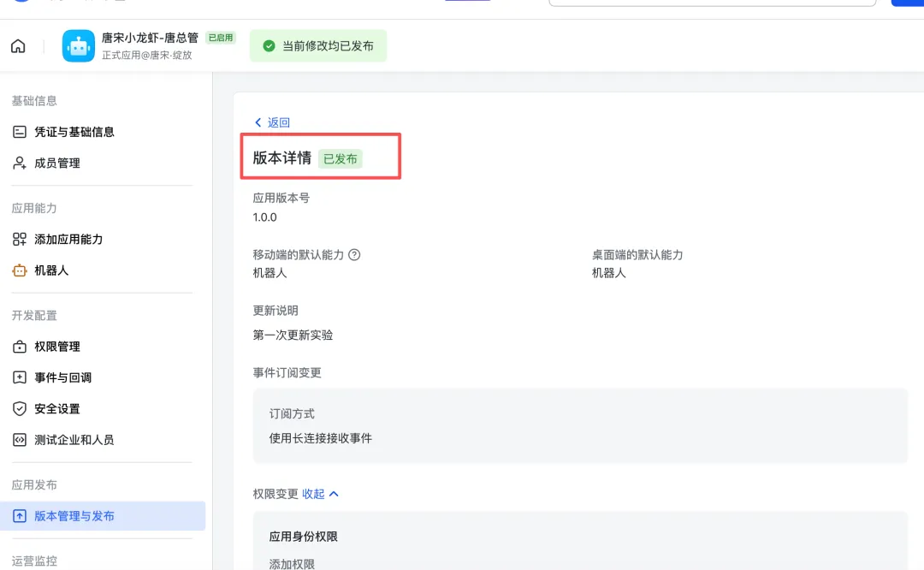The image size is (924, 570).
Task: Click the 安全设置 shield icon
Action: (x=20, y=409)
